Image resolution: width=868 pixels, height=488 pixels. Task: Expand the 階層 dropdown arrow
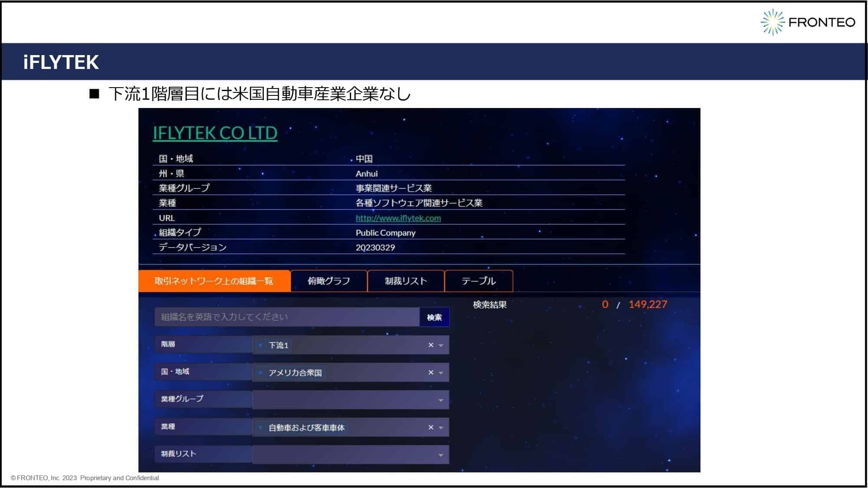tap(441, 346)
